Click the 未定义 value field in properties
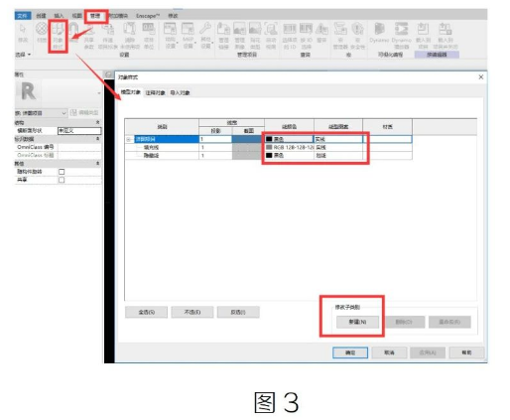Viewport: 510px width, 420px height. [x=79, y=131]
